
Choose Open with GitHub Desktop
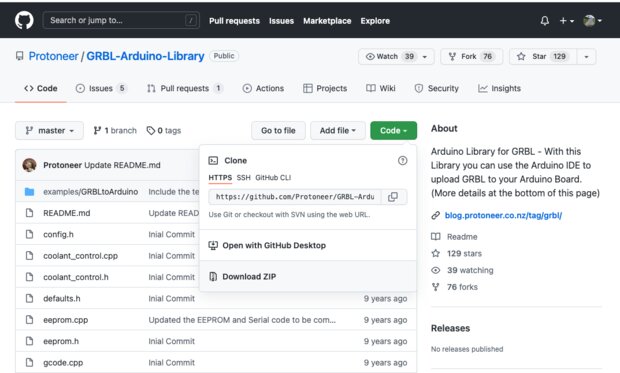click(x=308, y=245)
